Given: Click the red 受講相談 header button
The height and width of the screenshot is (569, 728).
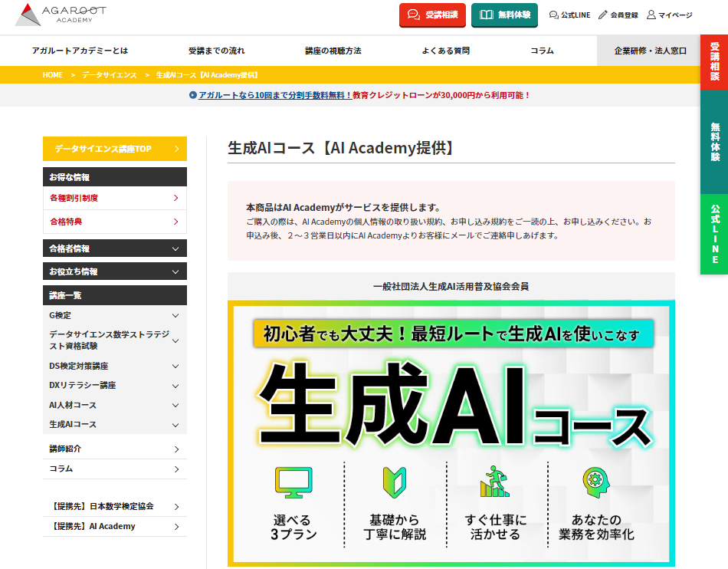Looking at the screenshot, I should pos(432,15).
